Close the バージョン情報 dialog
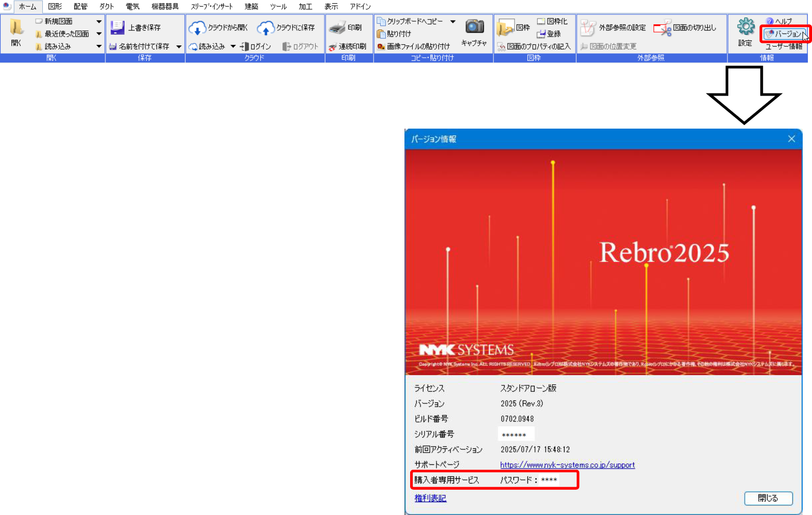 pos(791,139)
